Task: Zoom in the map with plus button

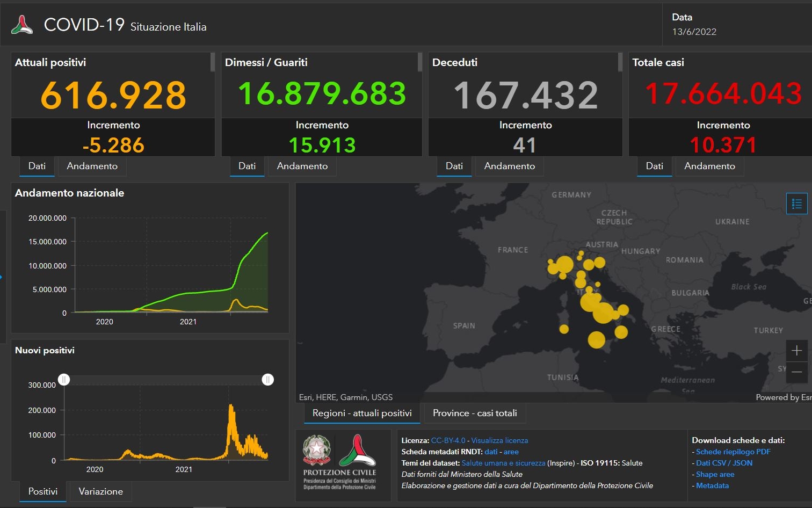Action: pos(796,351)
